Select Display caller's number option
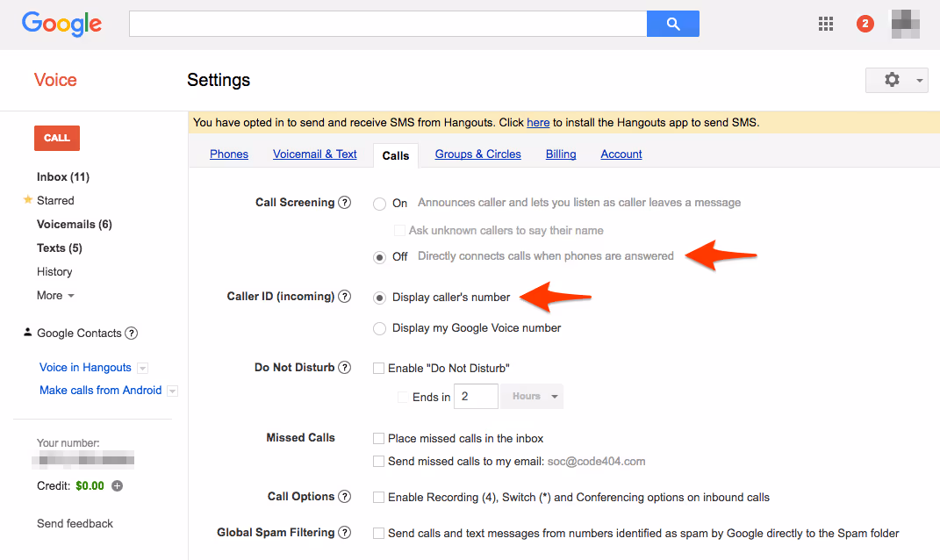This screenshot has height=560, width=940. 379,298
